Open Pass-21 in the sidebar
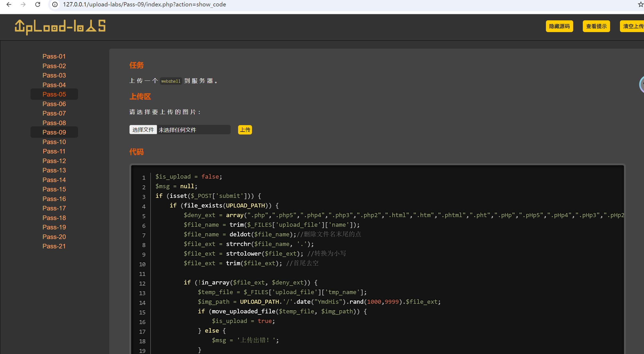Image resolution: width=644 pixels, height=354 pixels. 54,246
